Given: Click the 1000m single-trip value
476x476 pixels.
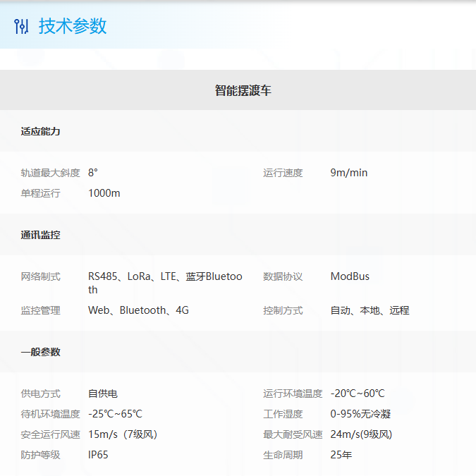Looking at the screenshot, I should tap(104, 193).
